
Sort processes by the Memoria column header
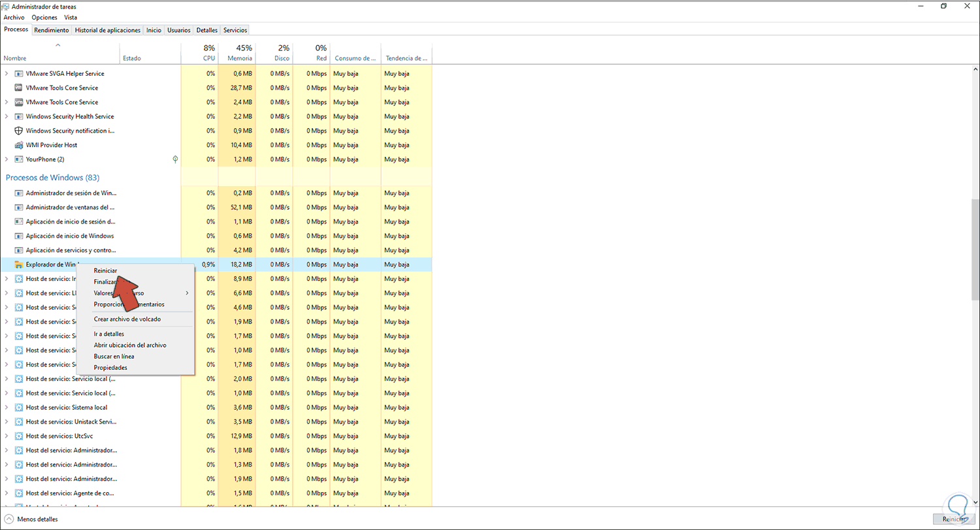coord(237,53)
